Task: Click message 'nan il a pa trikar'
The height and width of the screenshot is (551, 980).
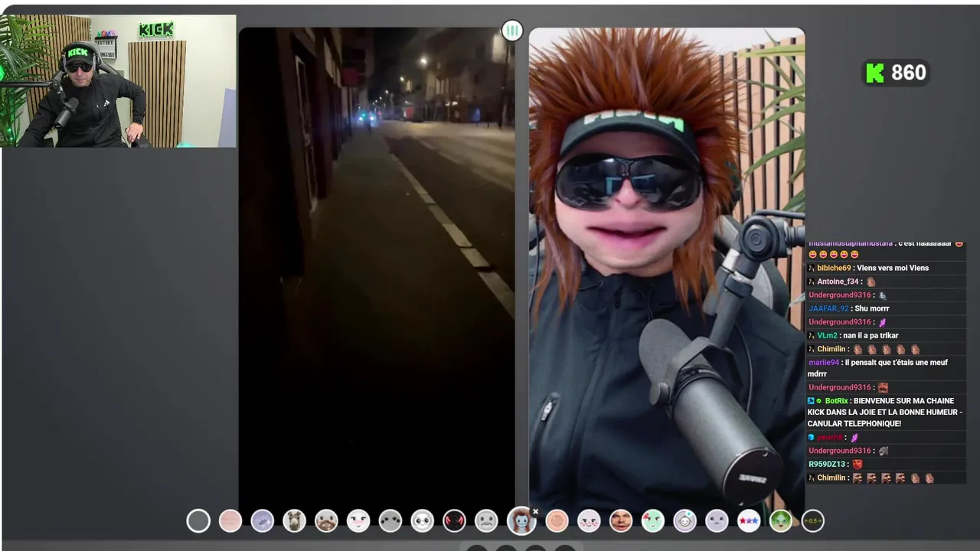Action: 871,335
